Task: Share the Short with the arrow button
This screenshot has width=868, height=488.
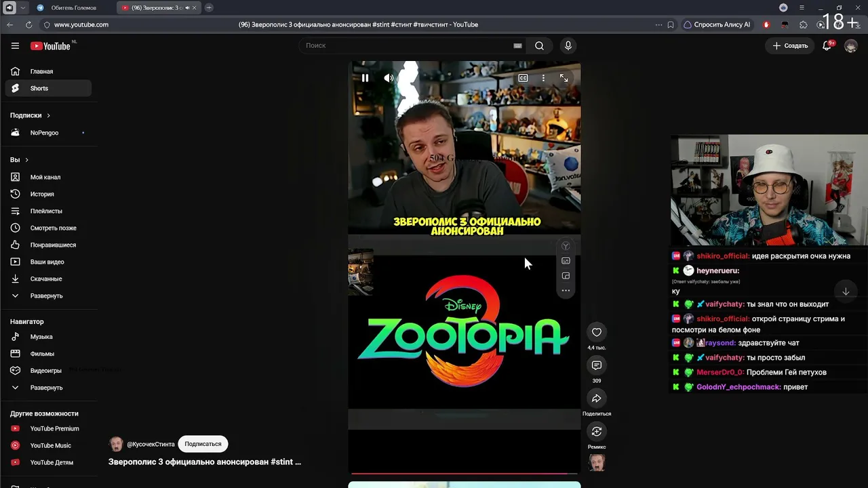Action: 597,398
